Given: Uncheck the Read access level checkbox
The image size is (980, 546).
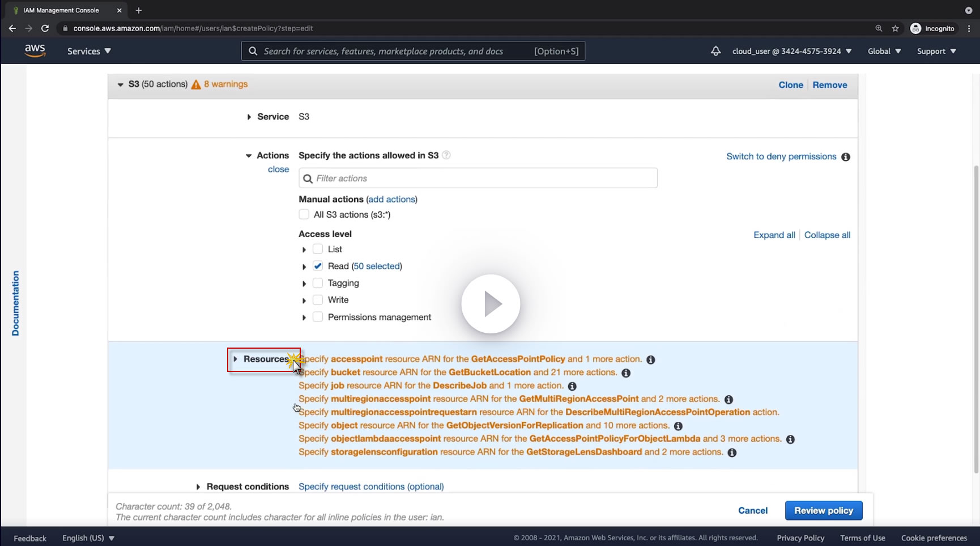Looking at the screenshot, I should (x=318, y=266).
